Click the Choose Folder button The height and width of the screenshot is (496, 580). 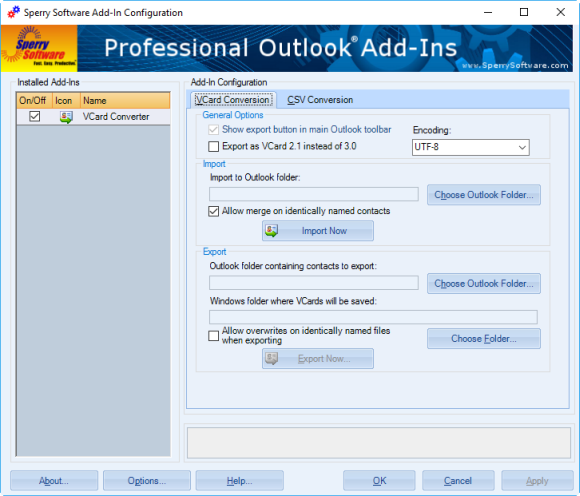pyautogui.click(x=483, y=338)
